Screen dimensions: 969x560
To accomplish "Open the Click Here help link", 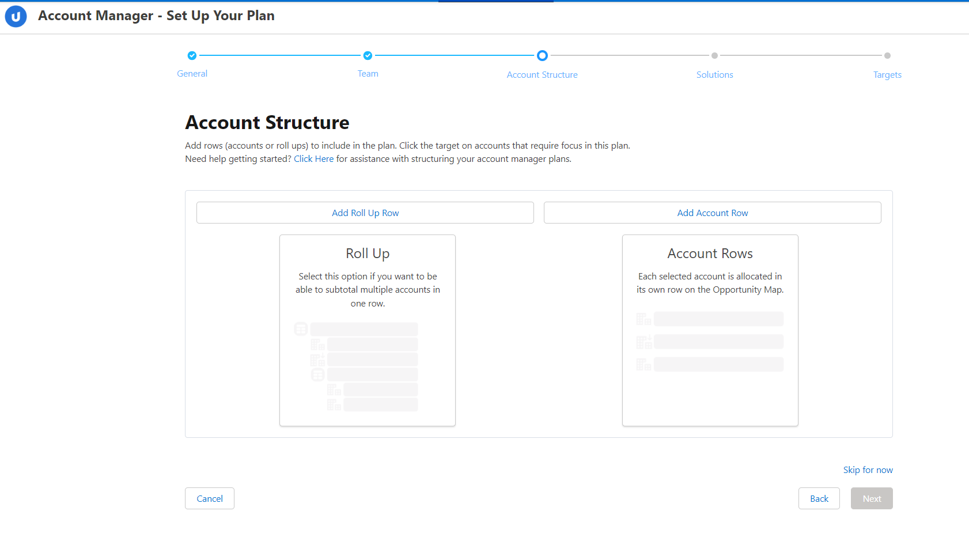I will pyautogui.click(x=313, y=159).
